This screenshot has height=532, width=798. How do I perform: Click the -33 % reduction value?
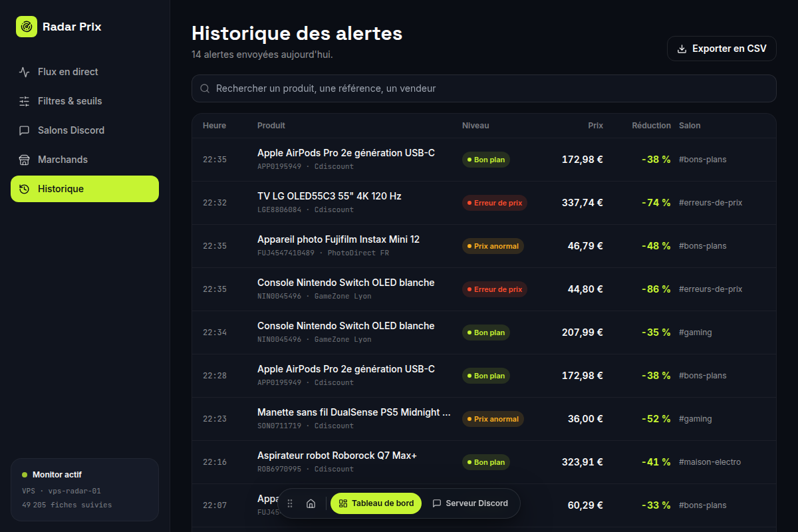(x=656, y=505)
